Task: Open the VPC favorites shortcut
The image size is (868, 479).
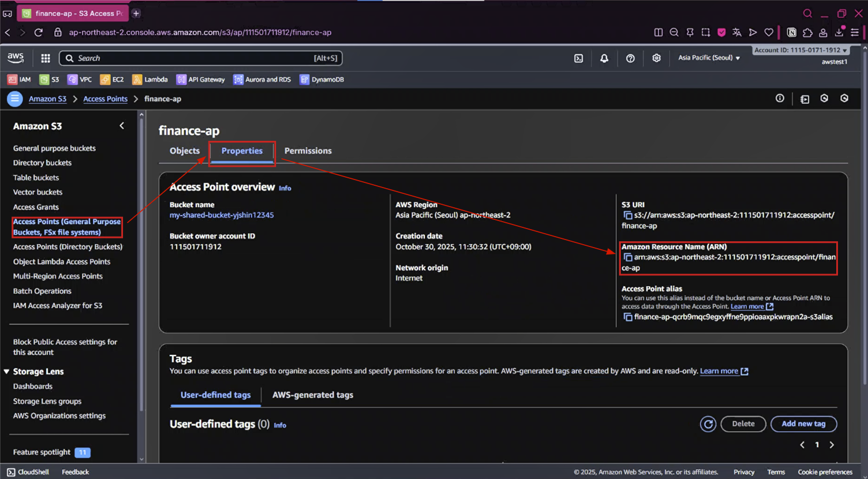Action: 80,80
